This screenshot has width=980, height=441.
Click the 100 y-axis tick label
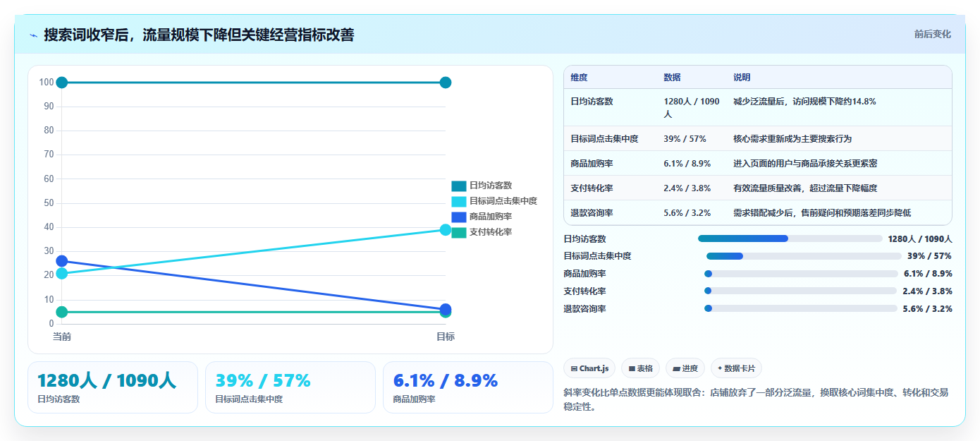(x=47, y=83)
